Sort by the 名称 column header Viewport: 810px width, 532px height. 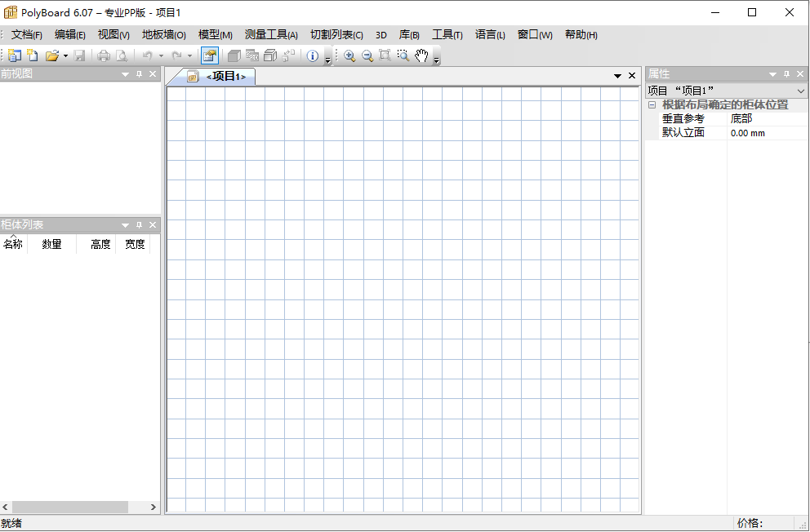coord(13,244)
